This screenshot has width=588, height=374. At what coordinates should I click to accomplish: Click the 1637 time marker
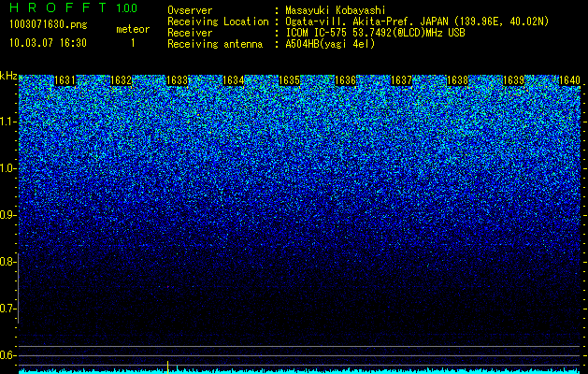pyautogui.click(x=401, y=80)
